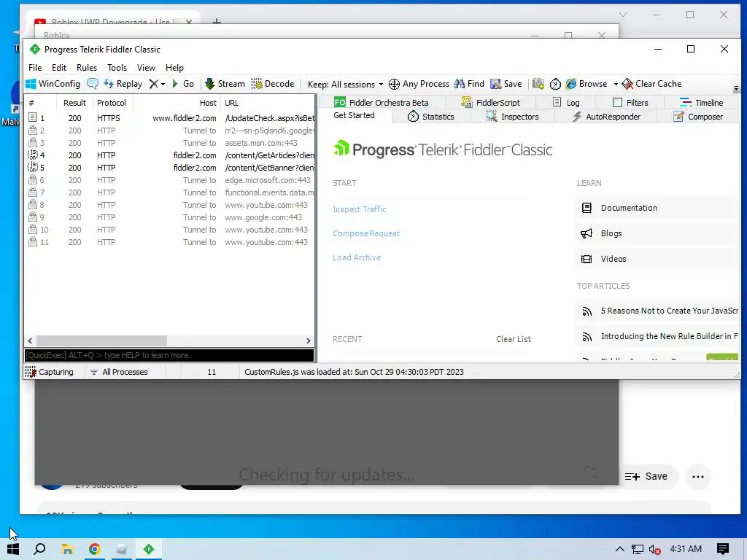Switch to the Statistics tab
The image size is (747, 560).
coord(431,117)
